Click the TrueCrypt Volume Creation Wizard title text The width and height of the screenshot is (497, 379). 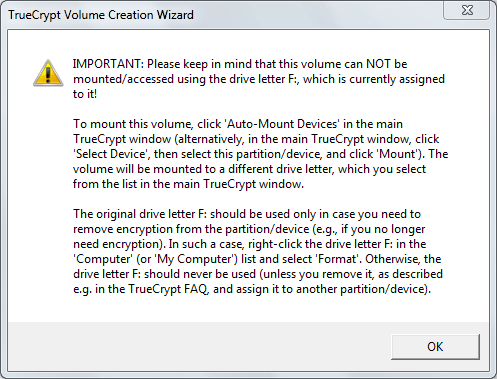(x=101, y=15)
